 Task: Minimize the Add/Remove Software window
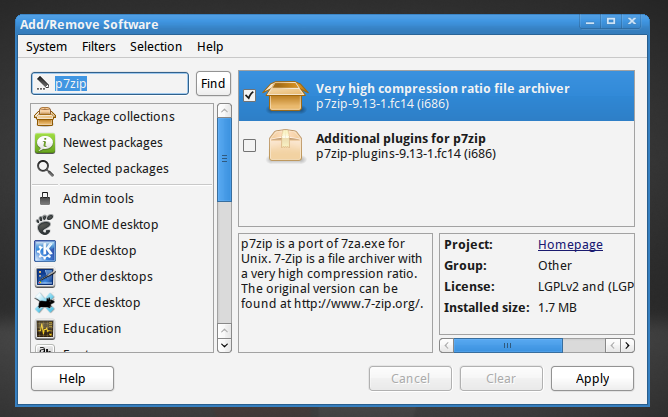(x=590, y=22)
